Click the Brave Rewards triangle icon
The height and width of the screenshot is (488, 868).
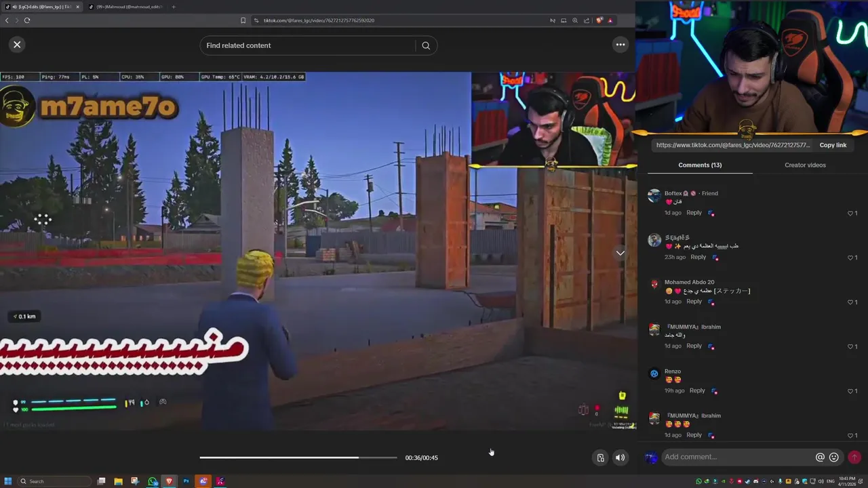[610, 20]
